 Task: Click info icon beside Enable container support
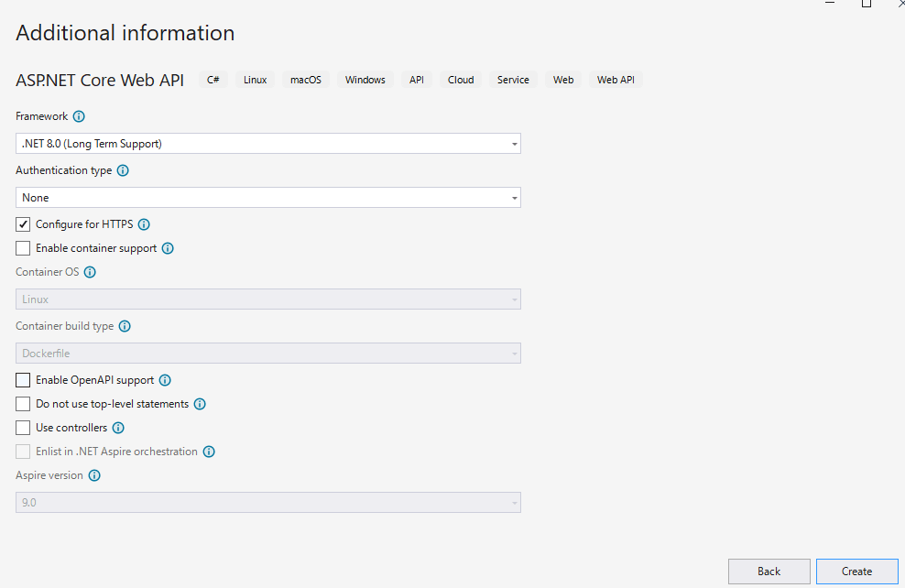[x=168, y=248]
